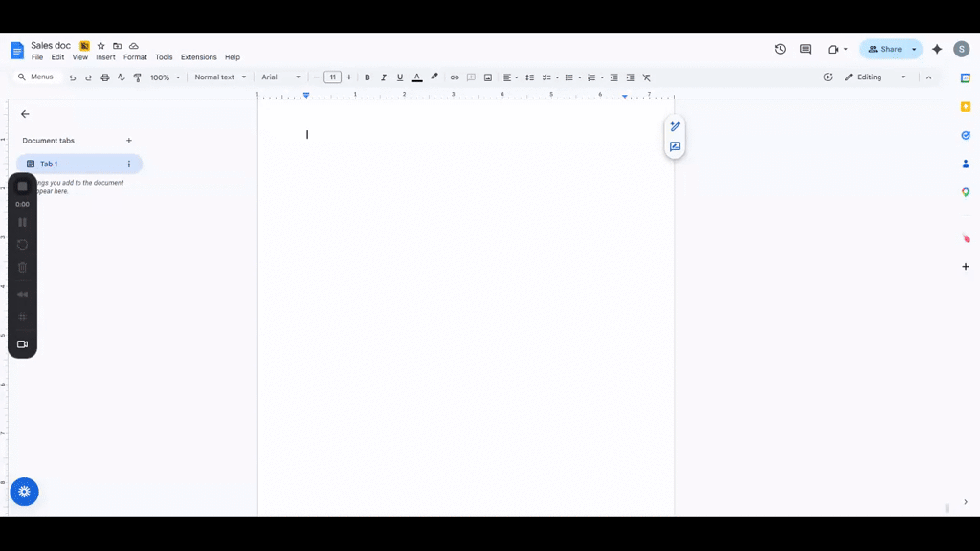Toggle underline formatting

[x=400, y=77]
